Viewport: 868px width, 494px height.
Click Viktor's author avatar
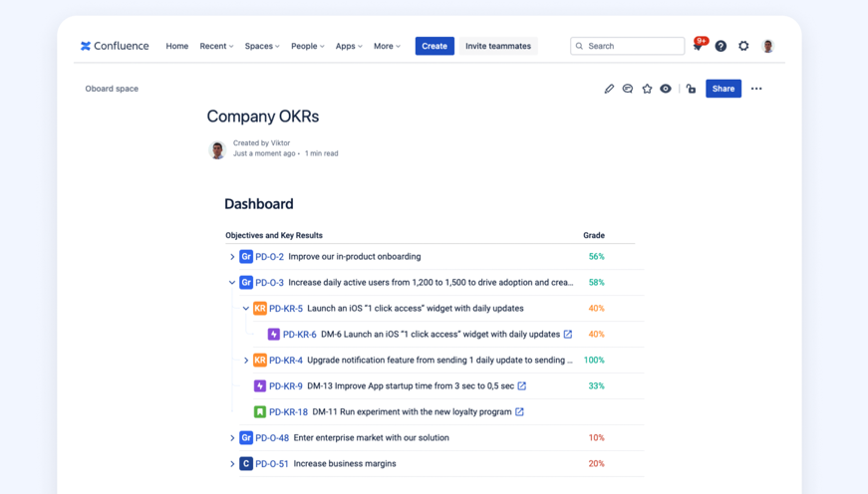click(x=217, y=149)
